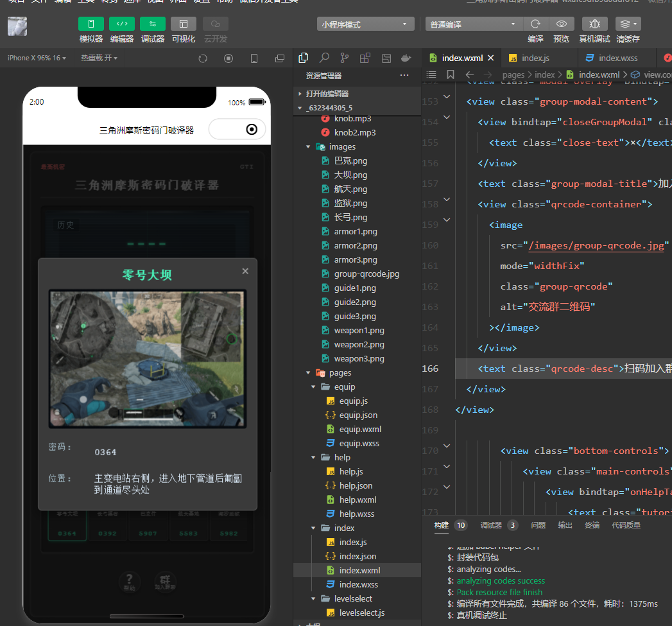The width and height of the screenshot is (672, 626).
Task: Toggle the simulator panel button
Action: tap(90, 24)
